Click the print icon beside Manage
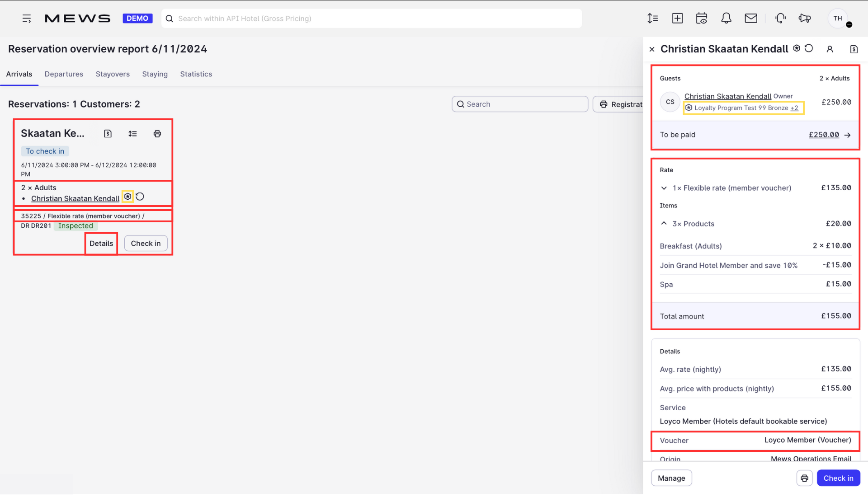The width and height of the screenshot is (868, 497). (x=805, y=478)
